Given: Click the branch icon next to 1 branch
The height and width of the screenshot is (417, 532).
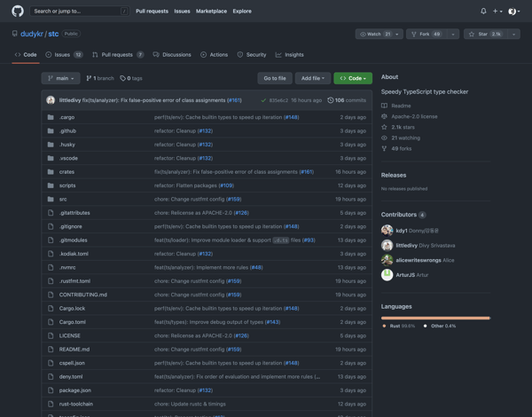Looking at the screenshot, I should coord(89,78).
